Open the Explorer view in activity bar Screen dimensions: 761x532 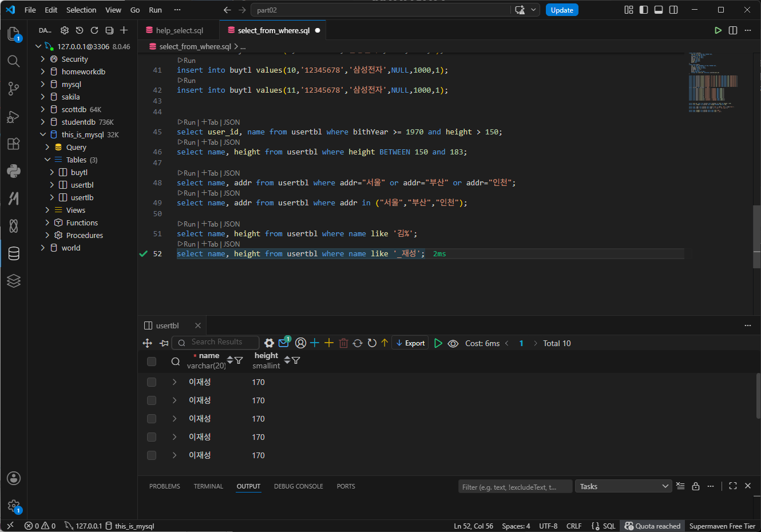point(14,34)
